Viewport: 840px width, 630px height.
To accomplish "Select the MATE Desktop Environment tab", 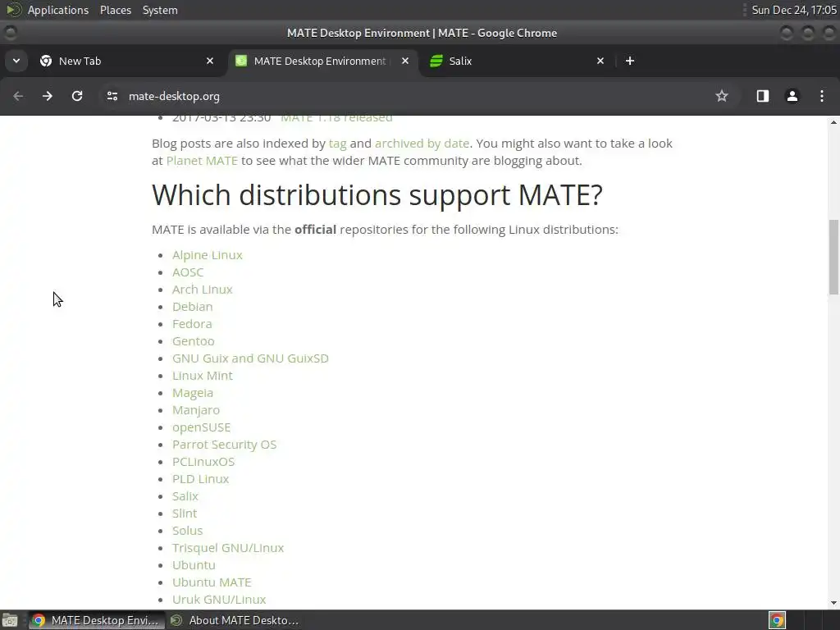I will pyautogui.click(x=322, y=61).
